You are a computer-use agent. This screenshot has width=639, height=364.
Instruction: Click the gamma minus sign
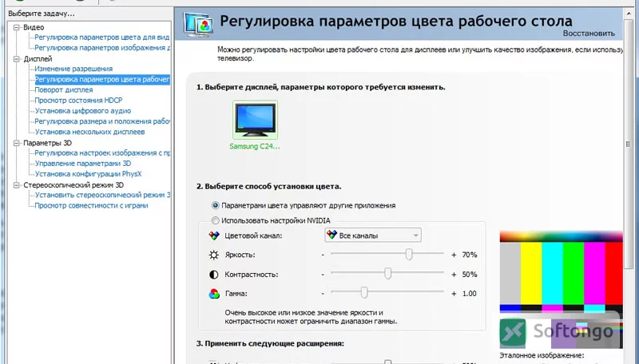(323, 294)
